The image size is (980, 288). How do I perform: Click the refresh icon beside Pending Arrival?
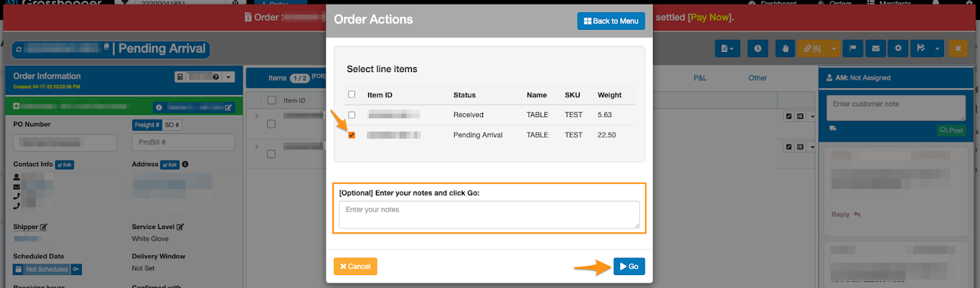coord(19,49)
